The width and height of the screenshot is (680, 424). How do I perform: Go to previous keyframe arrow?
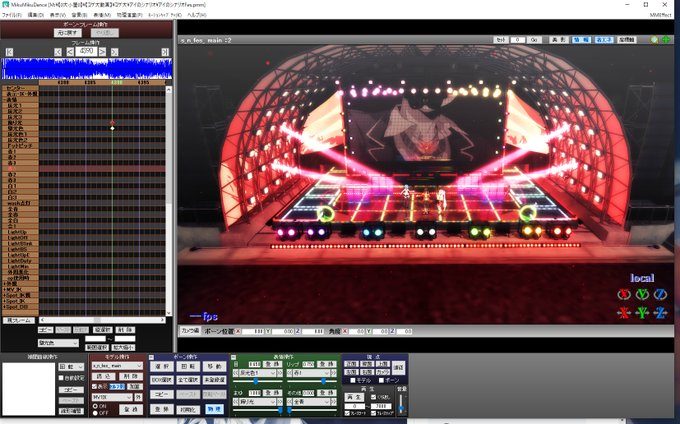coord(58,52)
